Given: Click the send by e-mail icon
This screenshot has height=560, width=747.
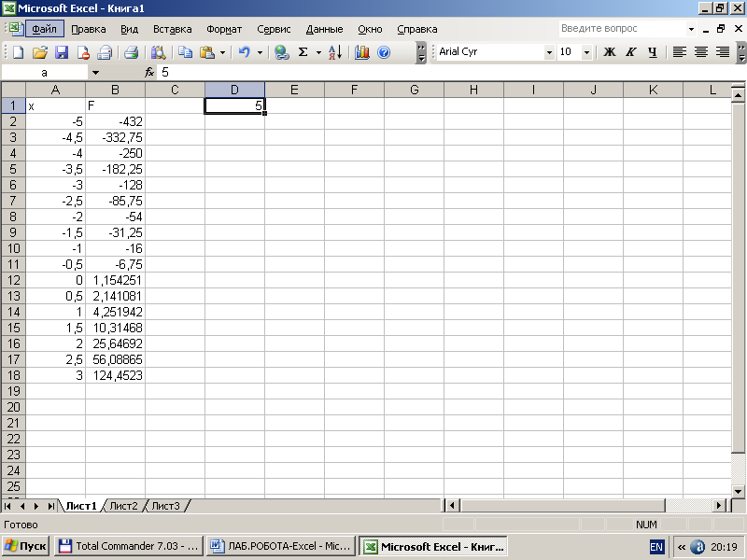Looking at the screenshot, I should click(105, 52).
